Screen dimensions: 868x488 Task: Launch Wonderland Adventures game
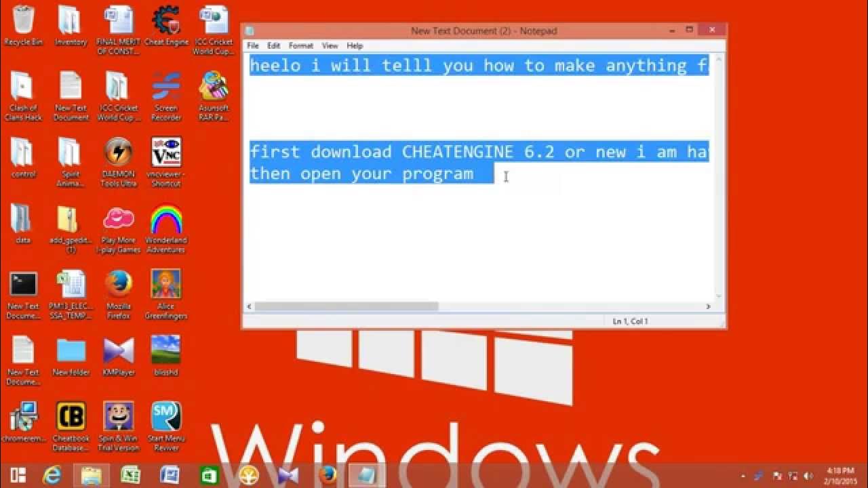click(166, 229)
